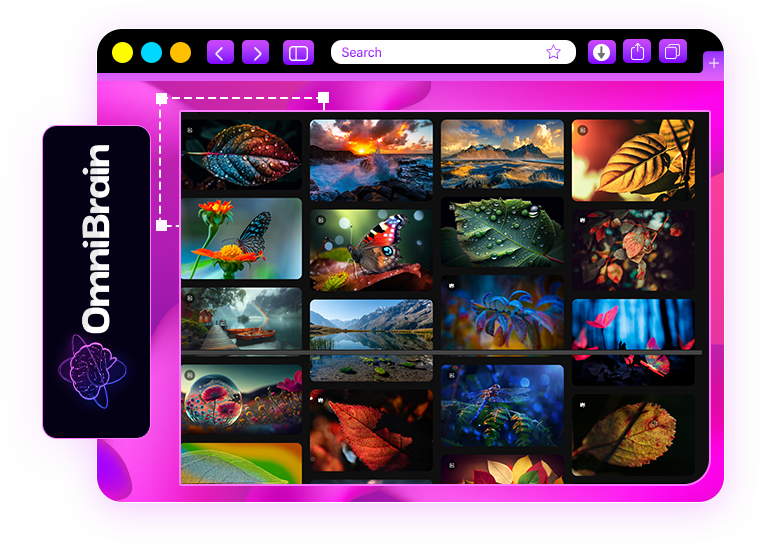Select the blue dragonfly image
The height and width of the screenshot is (545, 760).
click(x=502, y=405)
